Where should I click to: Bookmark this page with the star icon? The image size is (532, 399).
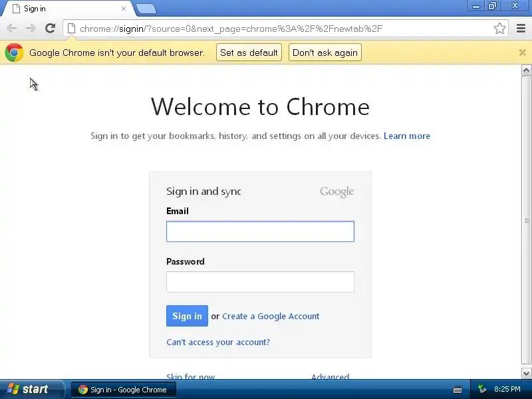499,28
